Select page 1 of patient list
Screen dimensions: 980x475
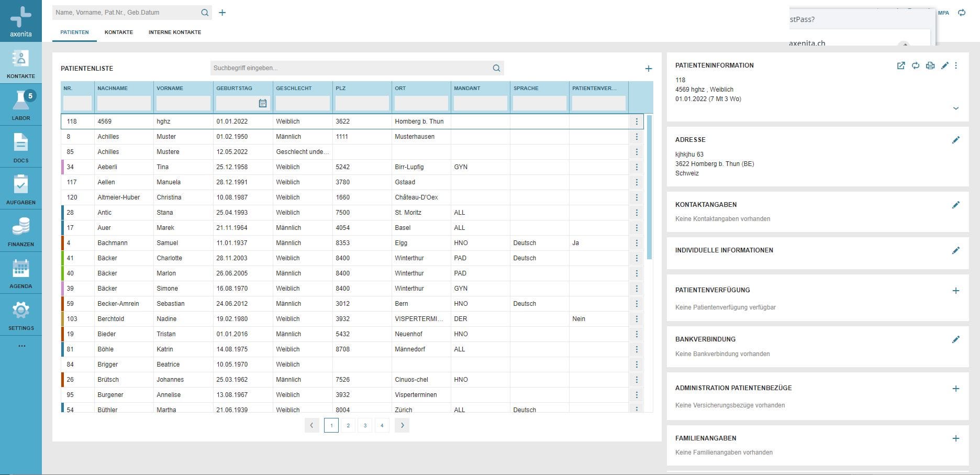pyautogui.click(x=331, y=425)
